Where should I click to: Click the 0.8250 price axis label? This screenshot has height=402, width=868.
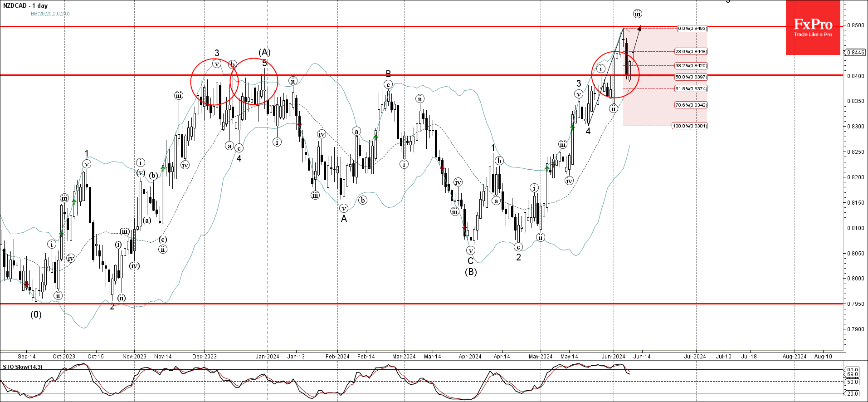[x=855, y=152]
